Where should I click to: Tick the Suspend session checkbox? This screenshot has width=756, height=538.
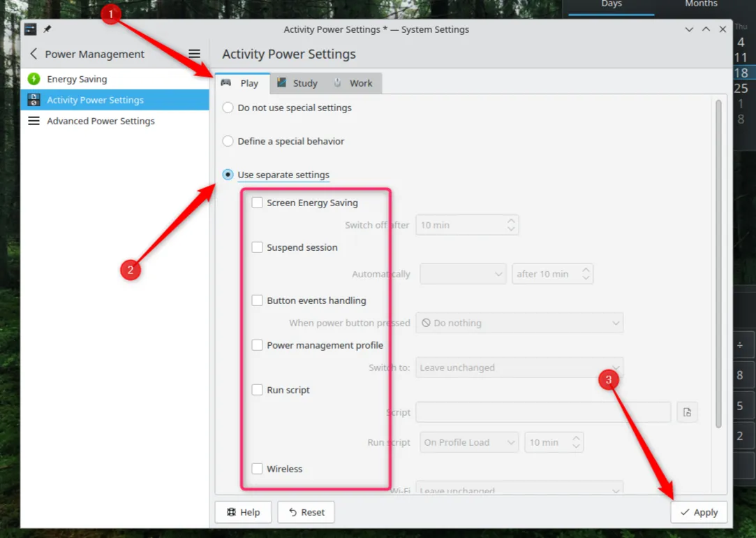(x=258, y=247)
